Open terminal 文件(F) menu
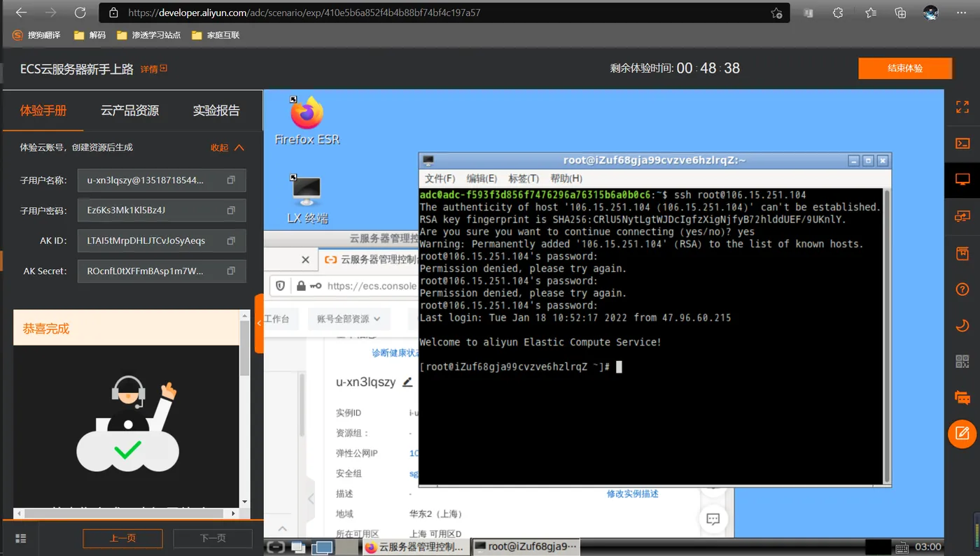Viewport: 980px width, 556px height. click(440, 178)
